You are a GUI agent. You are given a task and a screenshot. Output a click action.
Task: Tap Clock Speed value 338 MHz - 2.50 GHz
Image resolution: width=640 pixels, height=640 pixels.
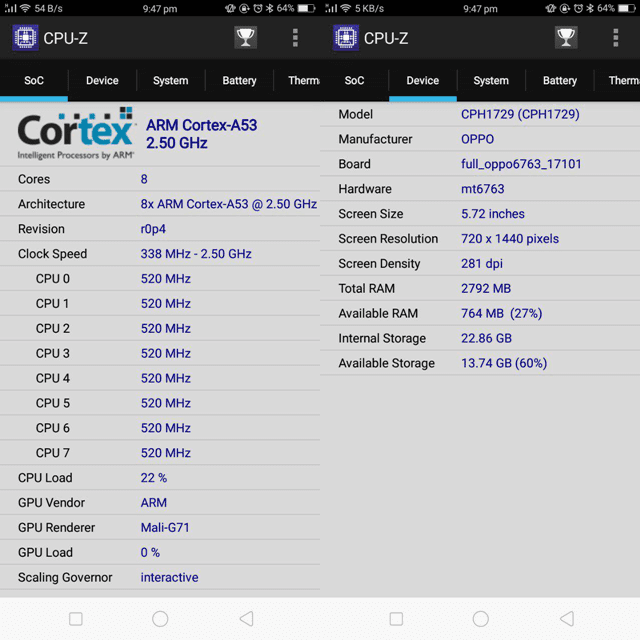[196, 254]
